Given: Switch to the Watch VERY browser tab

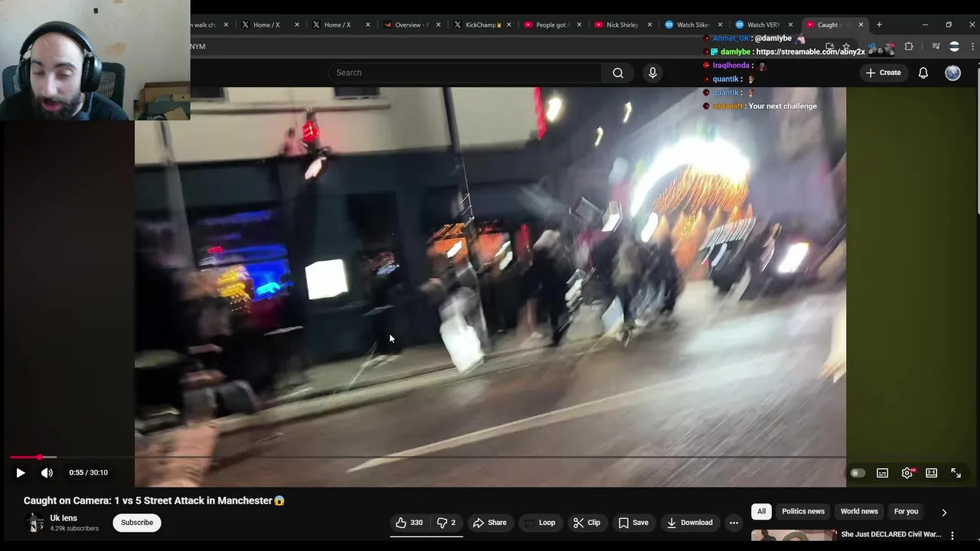Looking at the screenshot, I should [763, 24].
